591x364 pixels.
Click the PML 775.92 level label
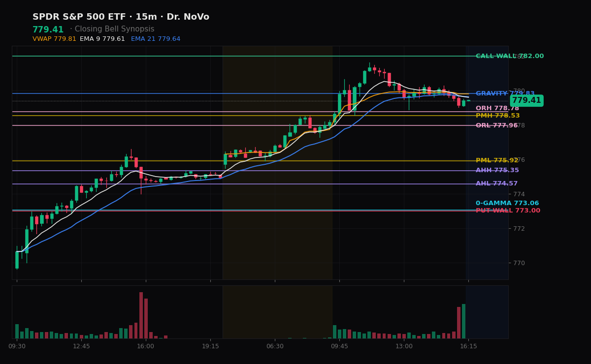point(497,160)
